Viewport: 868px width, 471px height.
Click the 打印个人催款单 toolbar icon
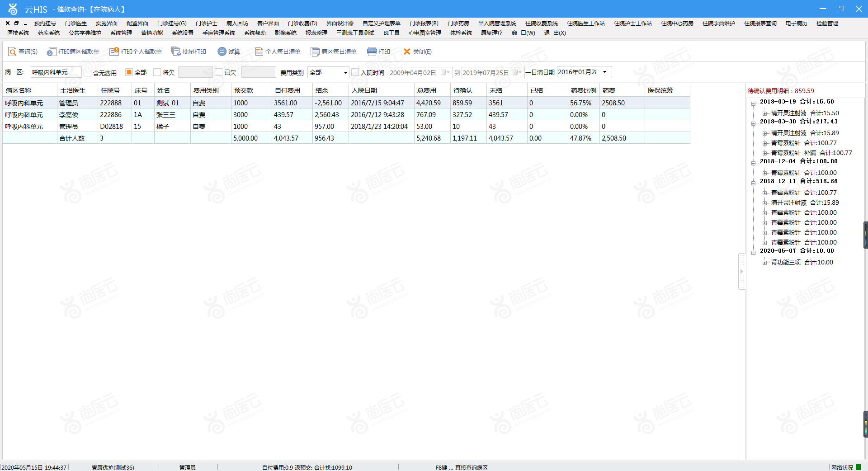(x=114, y=52)
